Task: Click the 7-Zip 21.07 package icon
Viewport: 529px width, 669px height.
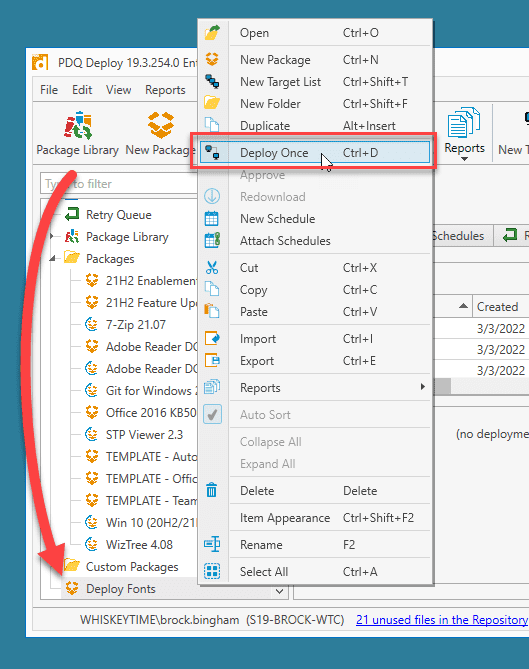Action: 92,324
